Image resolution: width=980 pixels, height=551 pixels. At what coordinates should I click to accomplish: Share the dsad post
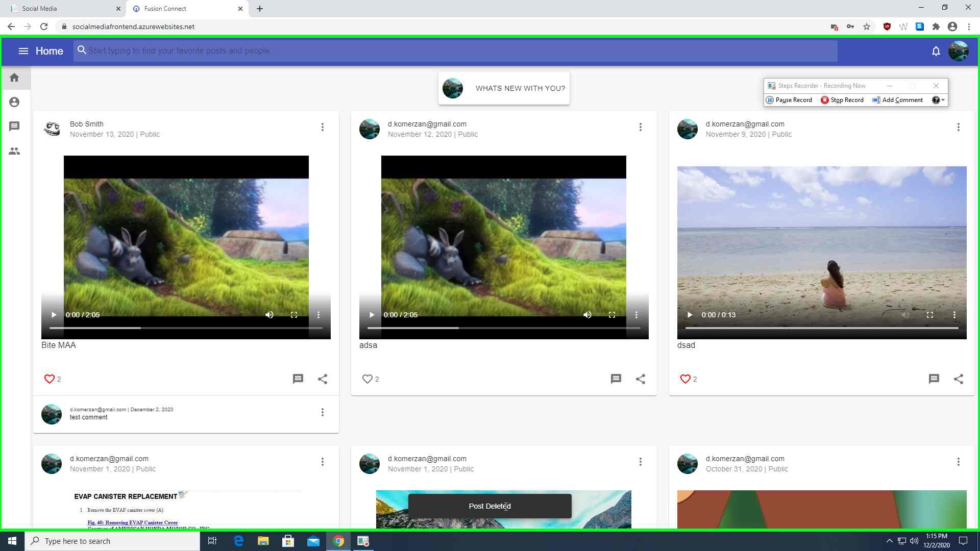959,379
